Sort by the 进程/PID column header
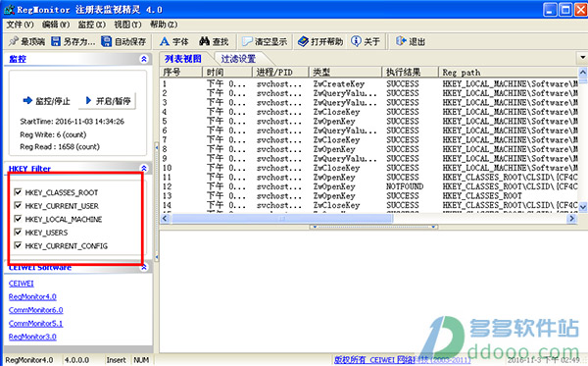 [280, 72]
